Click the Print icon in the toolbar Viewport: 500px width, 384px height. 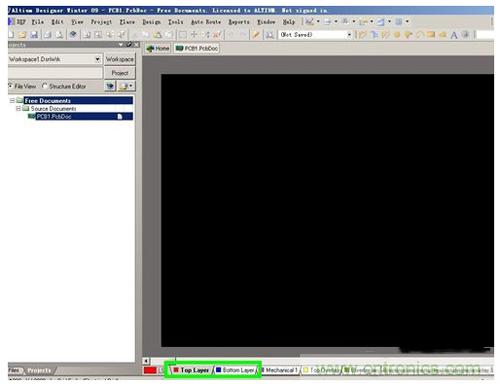click(47, 35)
